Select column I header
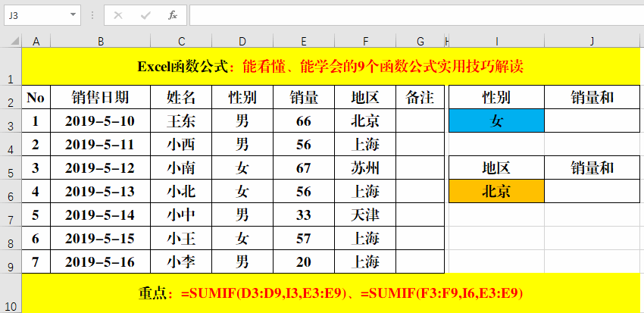Screen dimensions: 644x313 [497, 41]
